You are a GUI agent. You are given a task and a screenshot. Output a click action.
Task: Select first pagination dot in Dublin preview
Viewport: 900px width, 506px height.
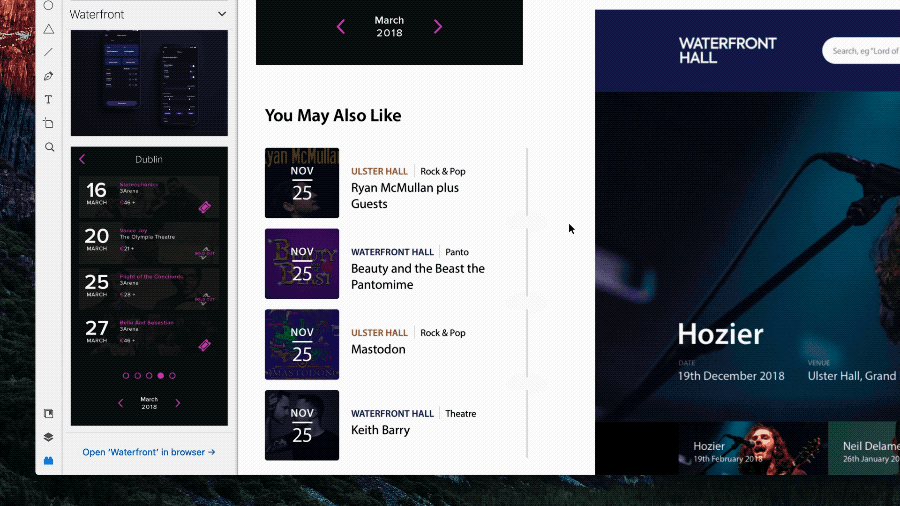(x=126, y=376)
